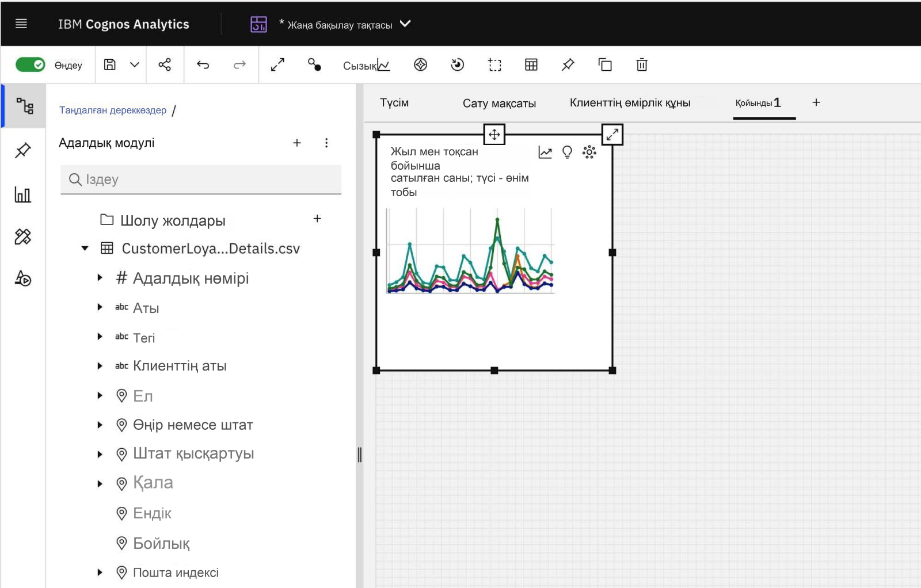Pin the widget using toolbar pin icon
The width and height of the screenshot is (921, 588).
pyautogui.click(x=568, y=64)
